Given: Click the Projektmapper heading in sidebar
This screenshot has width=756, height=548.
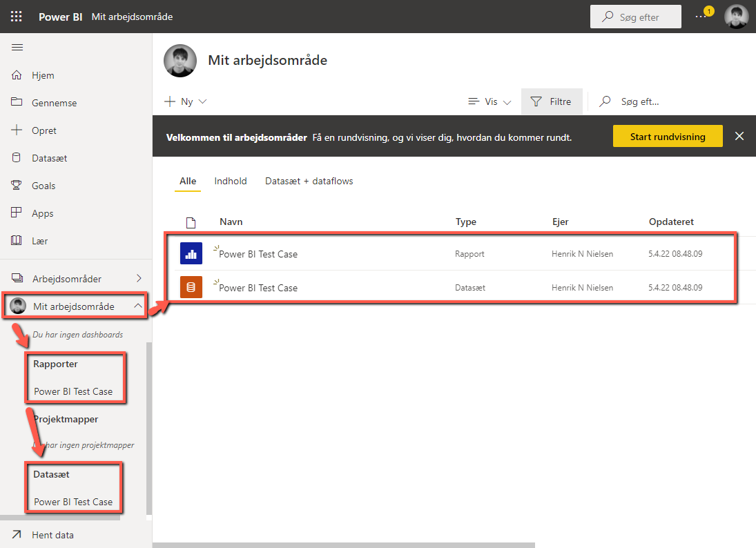Looking at the screenshot, I should [66, 420].
